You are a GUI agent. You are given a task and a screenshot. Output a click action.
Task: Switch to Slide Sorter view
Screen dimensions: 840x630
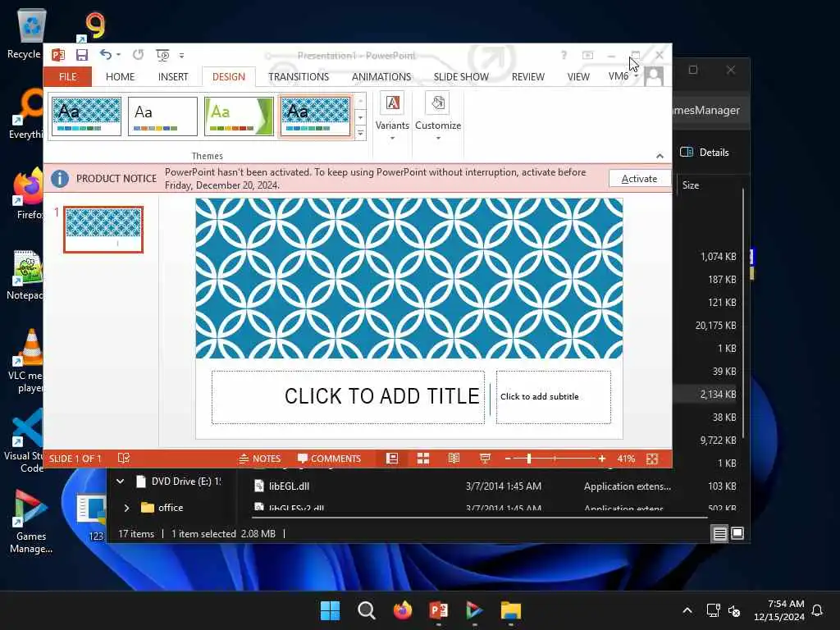(x=423, y=459)
